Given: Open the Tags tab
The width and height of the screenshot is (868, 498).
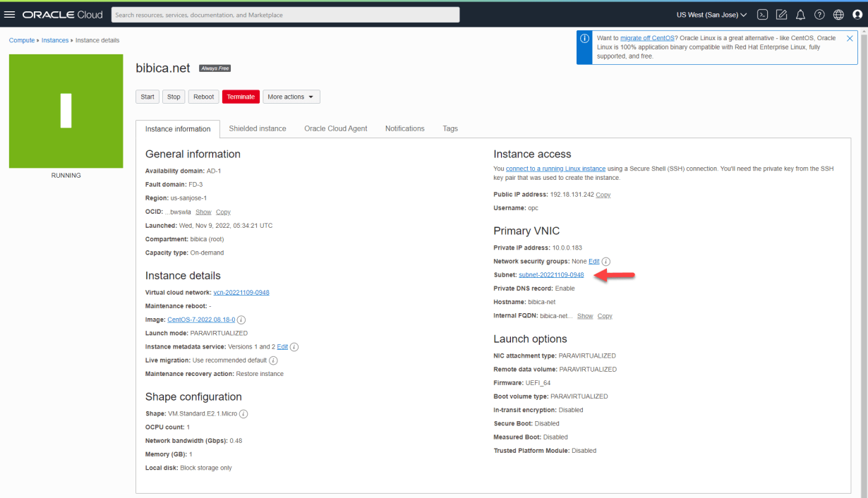Looking at the screenshot, I should pos(450,128).
